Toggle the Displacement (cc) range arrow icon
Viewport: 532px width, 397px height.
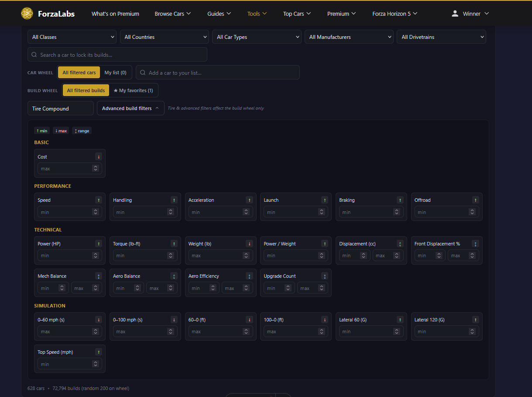coord(400,244)
